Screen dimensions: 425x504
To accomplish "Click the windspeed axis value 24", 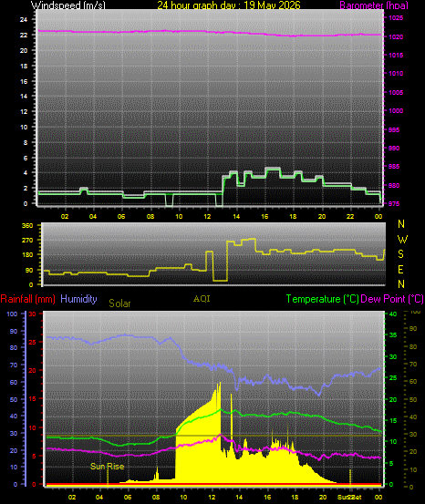I will pos(24,20).
